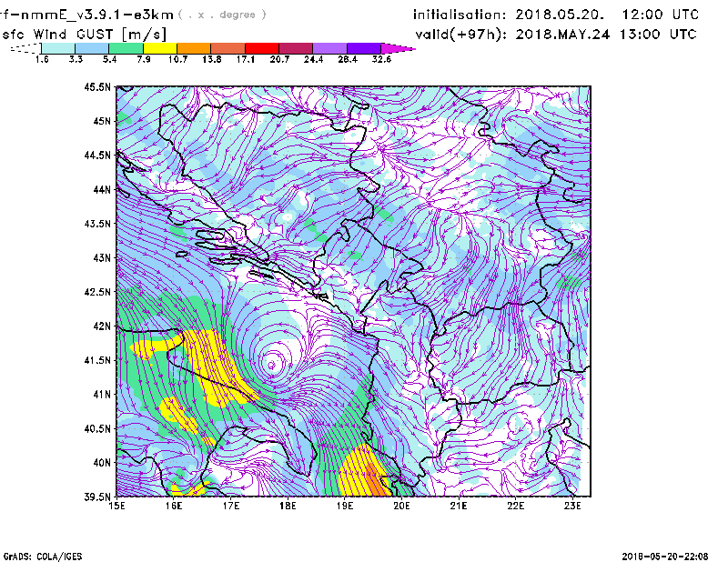The height and width of the screenshot is (562, 728).
Task: Click the 40N latitude label
Action: click(x=102, y=463)
